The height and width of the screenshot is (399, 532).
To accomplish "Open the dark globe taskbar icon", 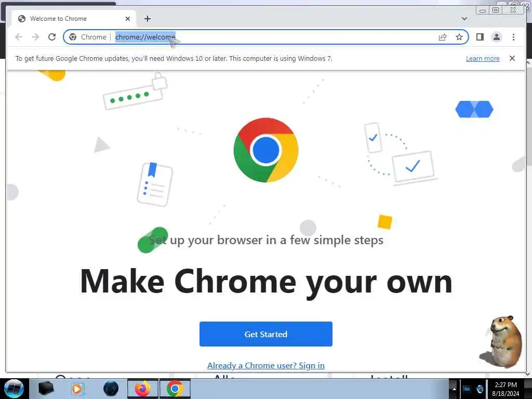I will [x=111, y=389].
